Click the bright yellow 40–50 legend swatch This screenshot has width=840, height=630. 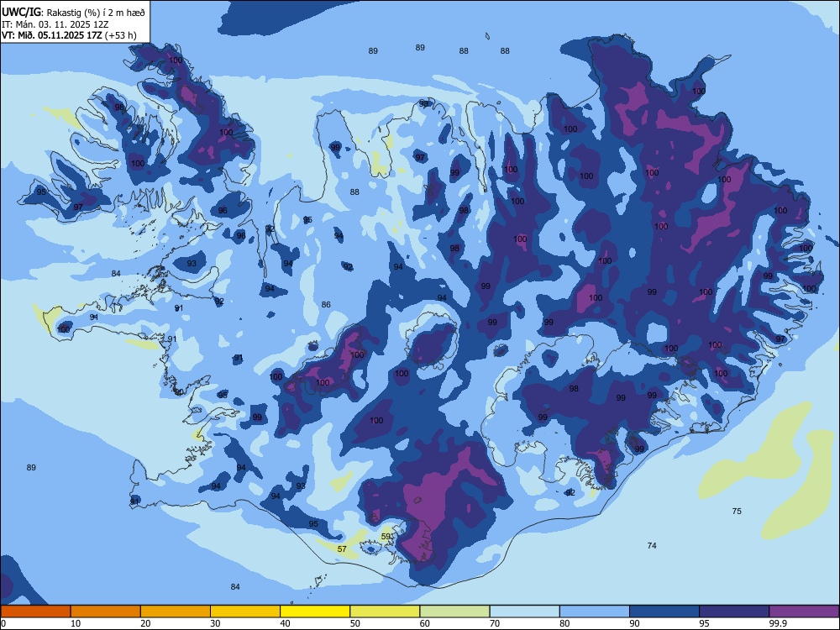(315, 612)
